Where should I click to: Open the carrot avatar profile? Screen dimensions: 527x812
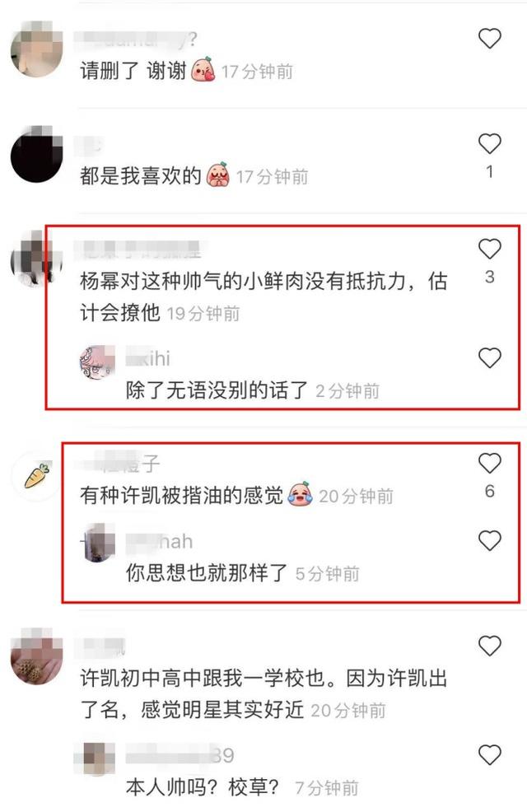click(37, 475)
